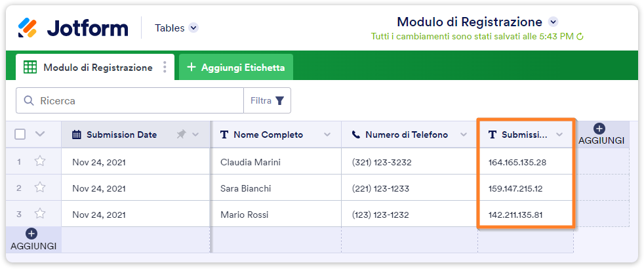This screenshot has height=269, width=644.
Task: Open the Filtra filter button
Action: tap(268, 101)
